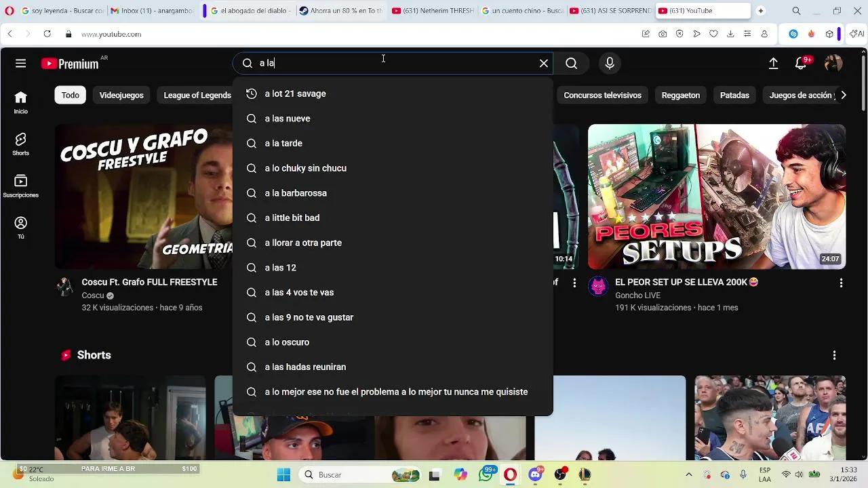
Task: Show more filter chips with the right arrow
Action: (x=843, y=95)
